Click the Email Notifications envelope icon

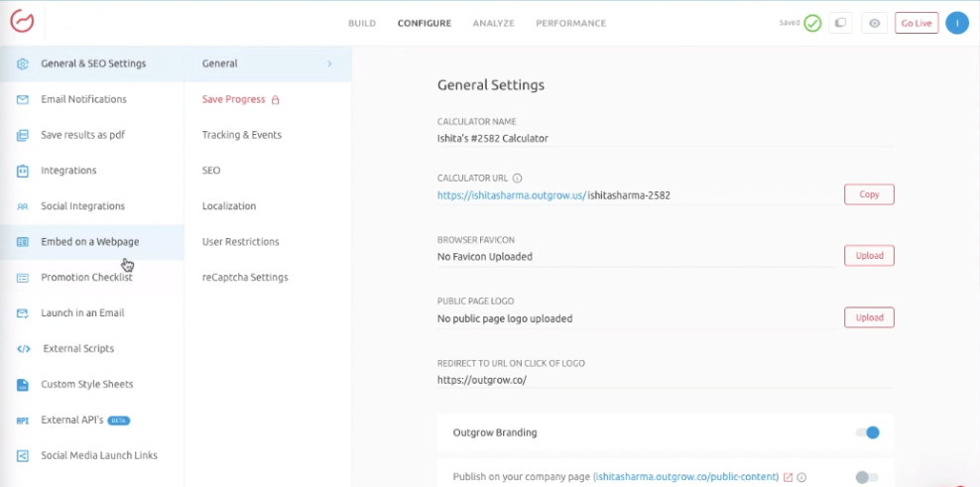(x=22, y=99)
